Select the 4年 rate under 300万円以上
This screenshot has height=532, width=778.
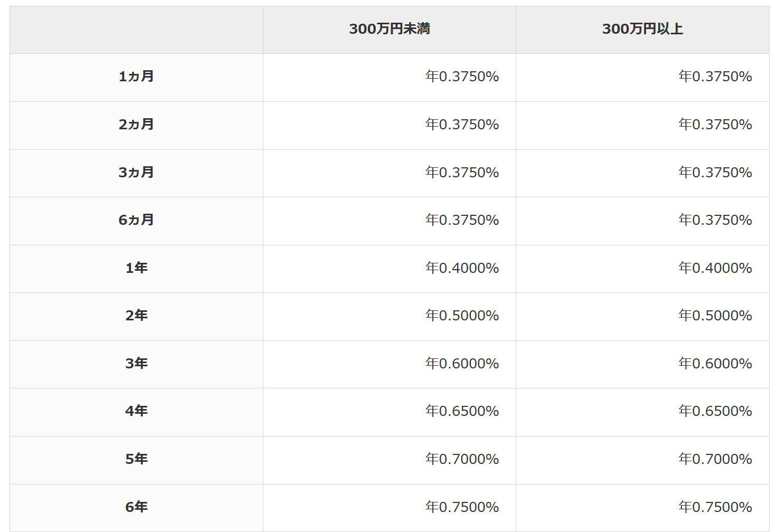[715, 411]
